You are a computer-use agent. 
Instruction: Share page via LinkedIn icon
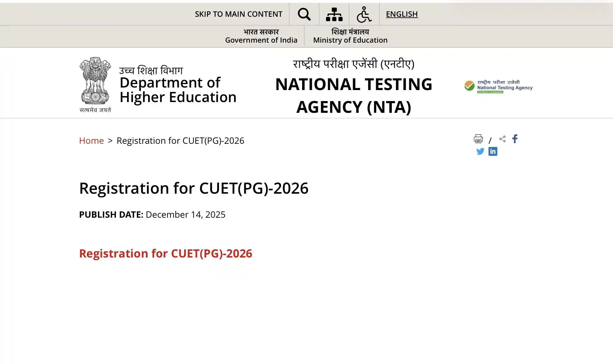point(493,151)
